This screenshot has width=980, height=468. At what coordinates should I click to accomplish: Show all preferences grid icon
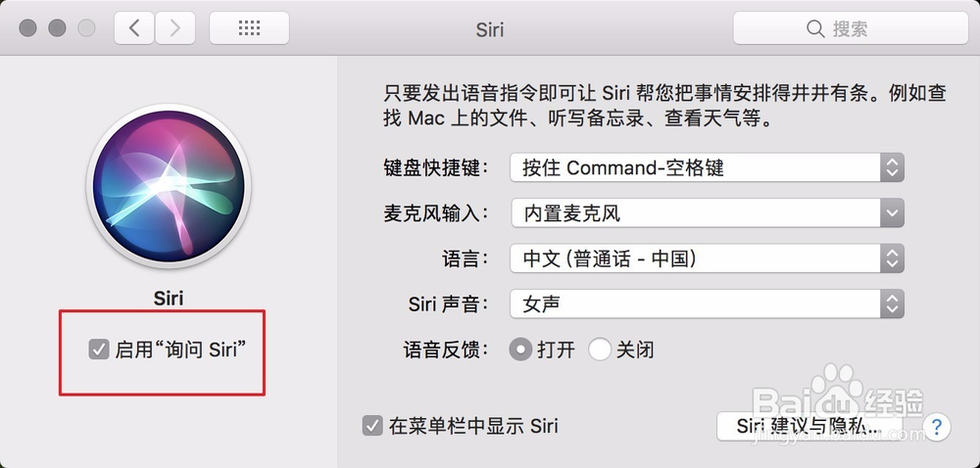[x=249, y=28]
